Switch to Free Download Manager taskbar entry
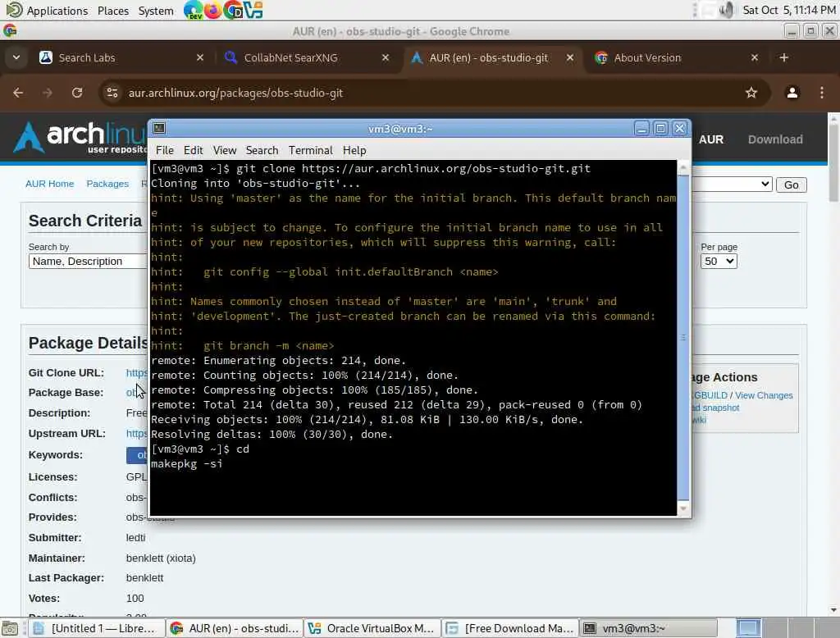Viewport: 840px width, 638px height. tap(510, 628)
